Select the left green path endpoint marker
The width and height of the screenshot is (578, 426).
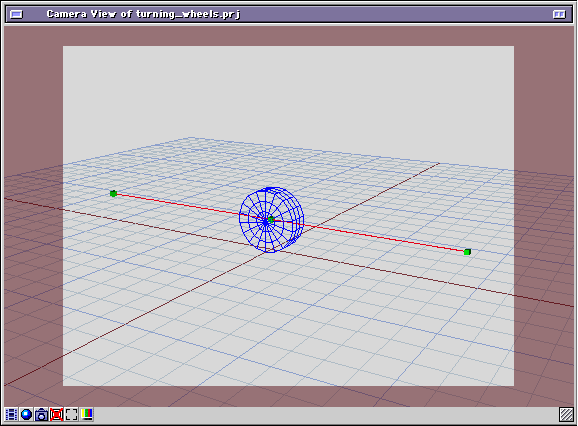pyautogui.click(x=114, y=193)
